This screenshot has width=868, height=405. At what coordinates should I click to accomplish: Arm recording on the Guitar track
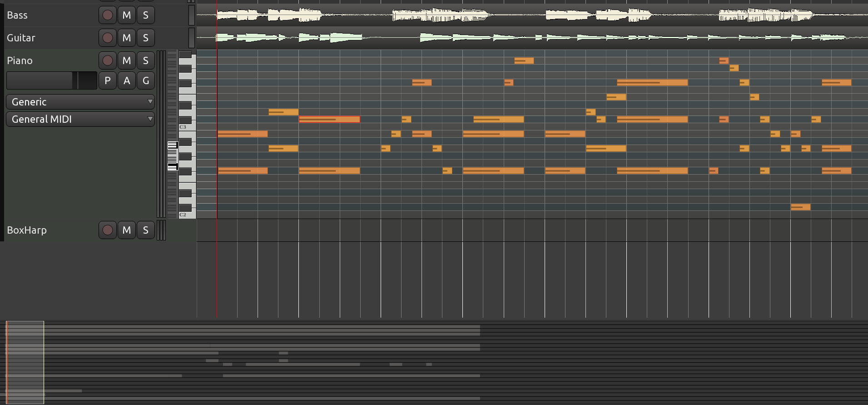click(108, 38)
